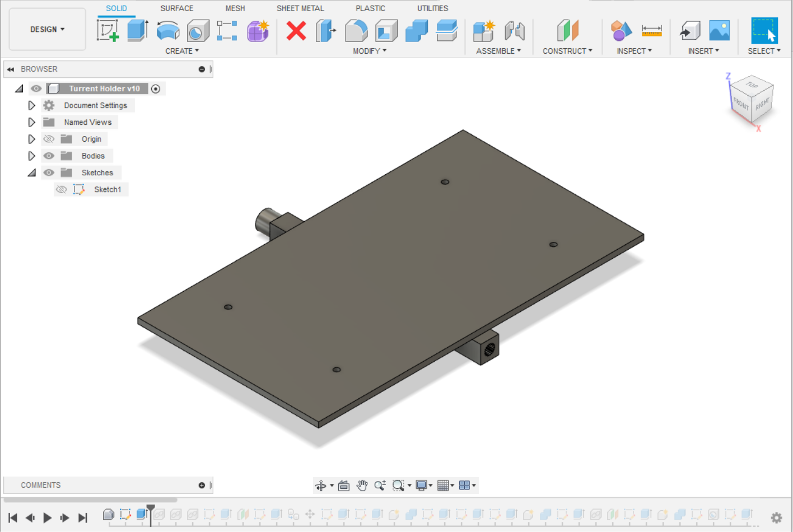Select the Combine tool

[x=417, y=31]
